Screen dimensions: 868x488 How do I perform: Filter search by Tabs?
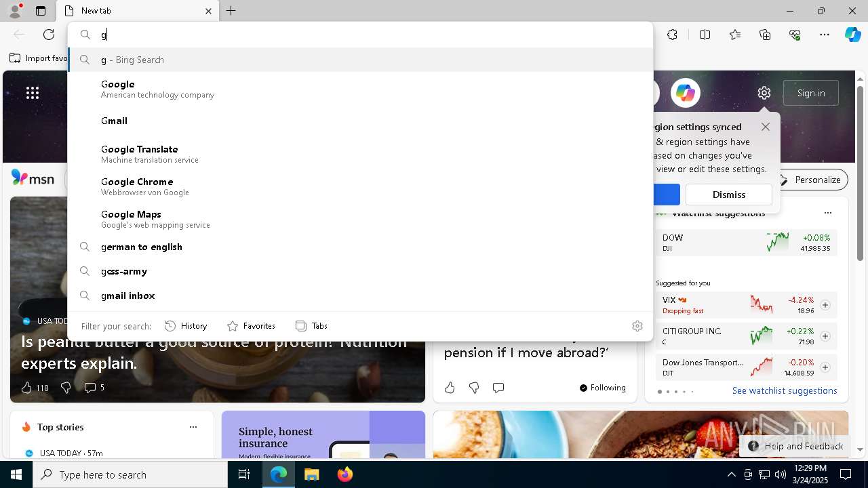(312, 326)
